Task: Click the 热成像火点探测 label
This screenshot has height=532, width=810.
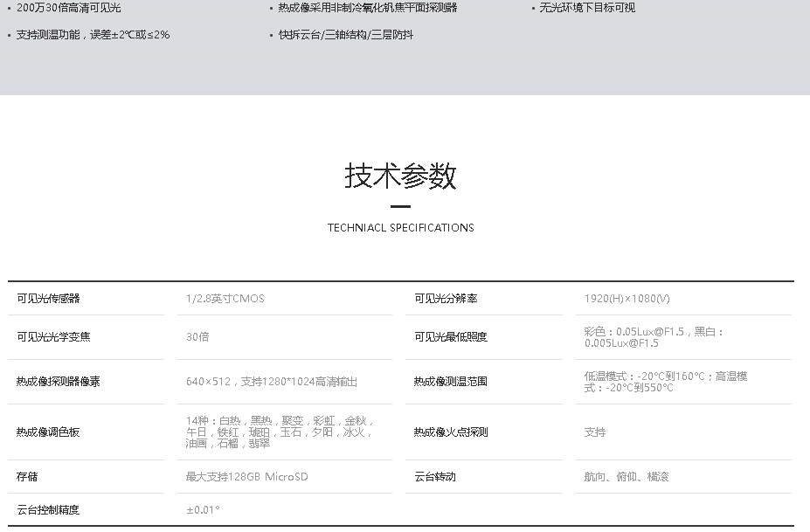Action: point(451,432)
